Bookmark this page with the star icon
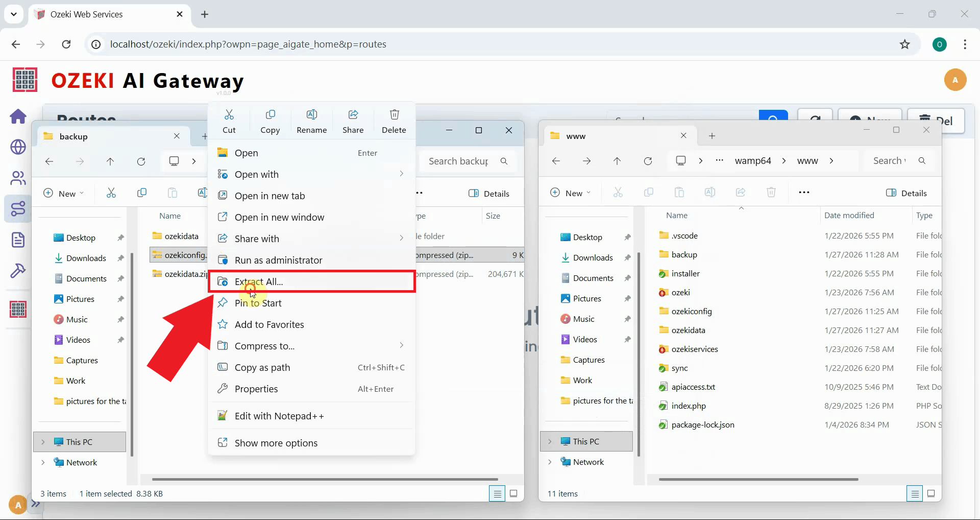Viewport: 980px width, 520px height. click(x=904, y=44)
